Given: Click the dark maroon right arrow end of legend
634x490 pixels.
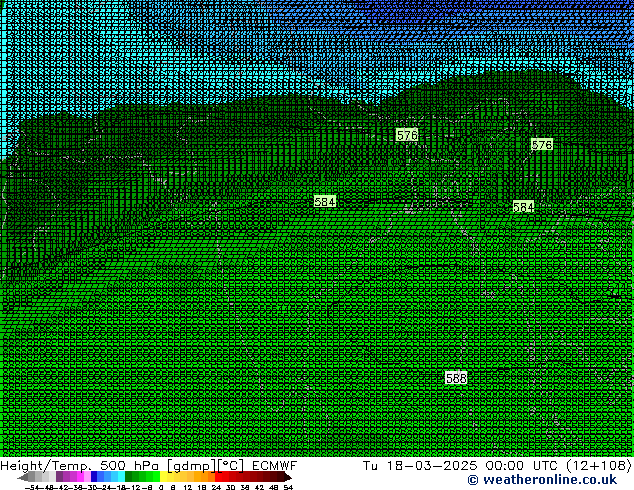Looking at the screenshot, I should click(x=288, y=477).
